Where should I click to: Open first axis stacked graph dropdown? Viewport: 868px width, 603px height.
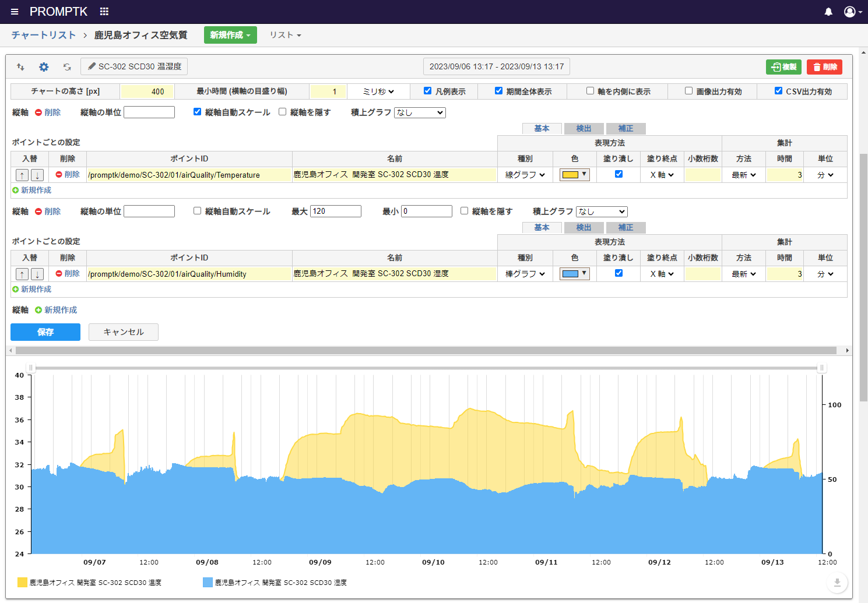tap(420, 112)
